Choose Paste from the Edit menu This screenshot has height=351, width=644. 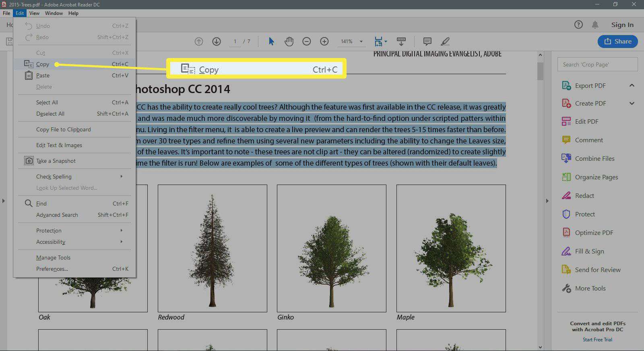pos(74,75)
